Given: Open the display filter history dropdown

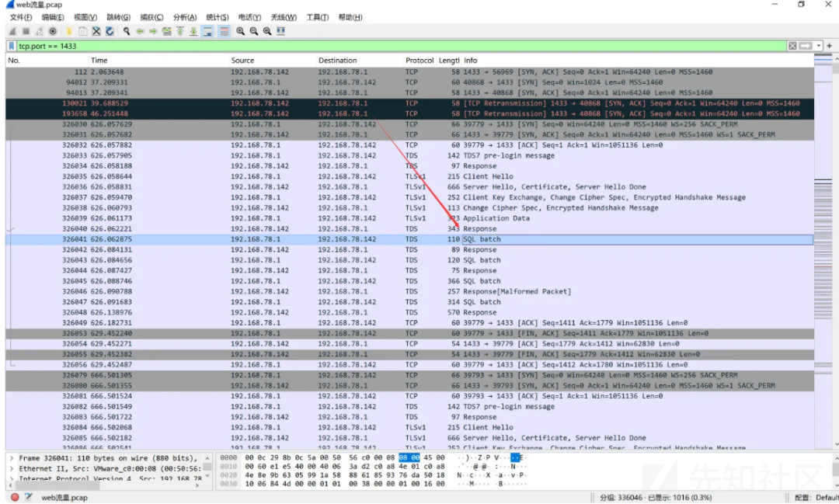Looking at the screenshot, I should 819,46.
